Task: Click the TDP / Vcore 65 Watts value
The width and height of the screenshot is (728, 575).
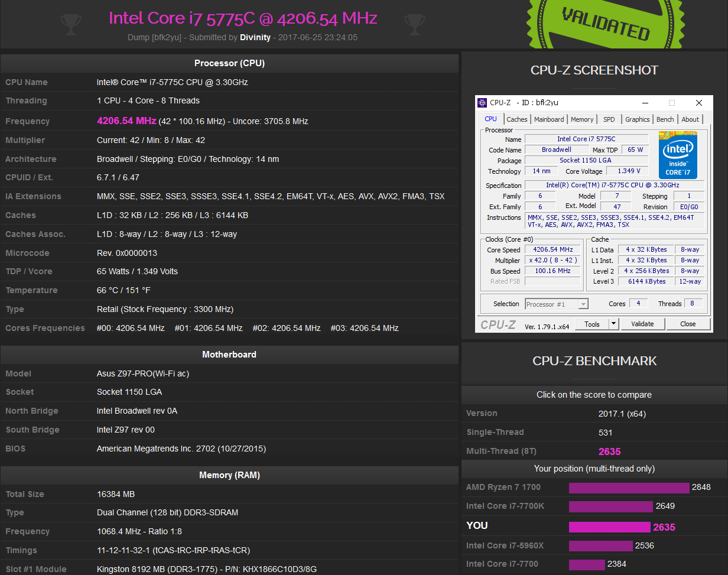Action: (x=137, y=271)
